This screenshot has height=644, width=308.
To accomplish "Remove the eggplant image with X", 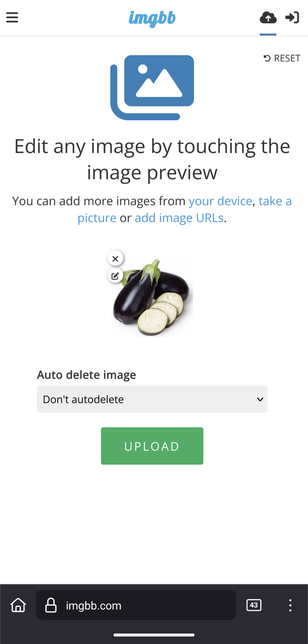I will pyautogui.click(x=115, y=259).
